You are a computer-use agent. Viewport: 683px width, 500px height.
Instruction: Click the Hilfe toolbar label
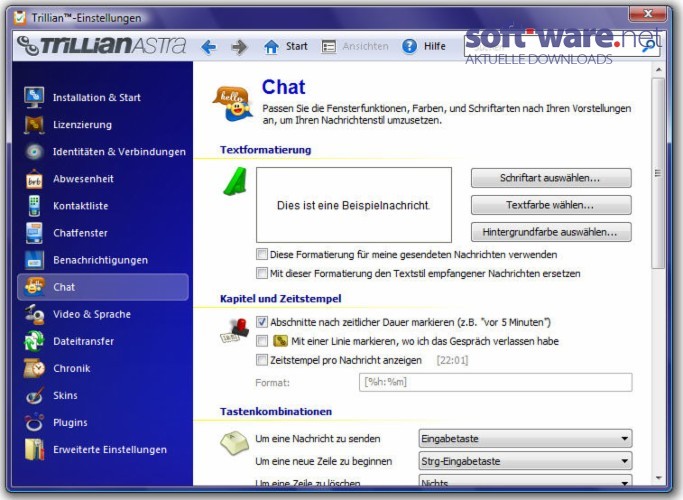tap(435, 46)
